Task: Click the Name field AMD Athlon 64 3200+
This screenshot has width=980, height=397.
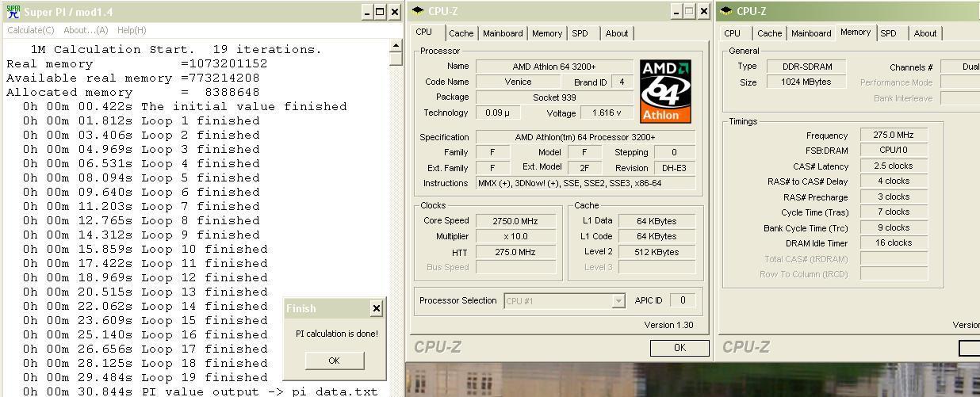Action: click(x=554, y=67)
